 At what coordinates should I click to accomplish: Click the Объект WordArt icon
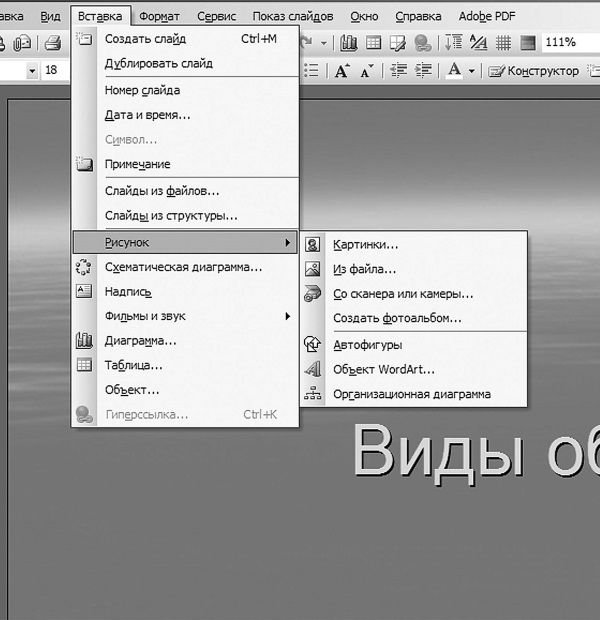(x=312, y=369)
